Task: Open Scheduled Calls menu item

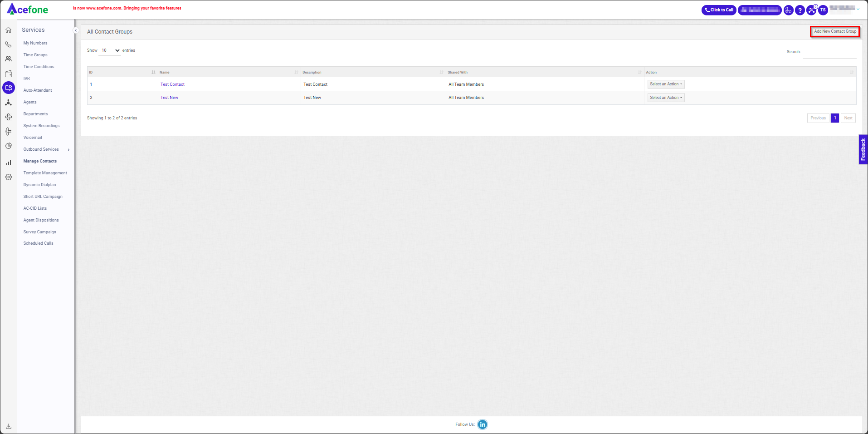Action: click(x=38, y=243)
